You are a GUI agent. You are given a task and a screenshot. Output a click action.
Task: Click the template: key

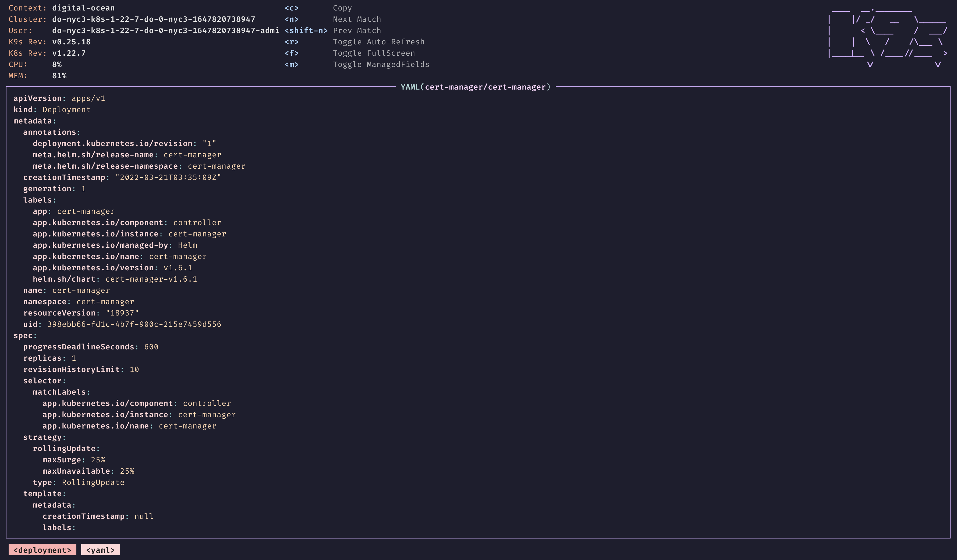coord(44,494)
